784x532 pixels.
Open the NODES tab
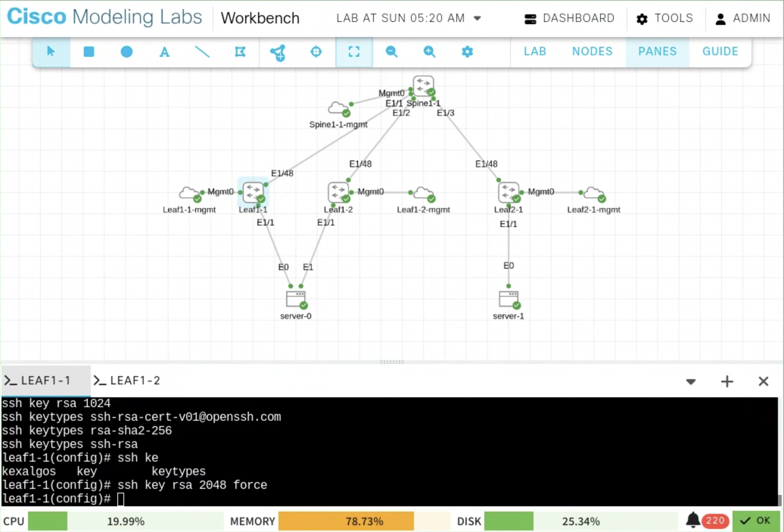pos(592,51)
